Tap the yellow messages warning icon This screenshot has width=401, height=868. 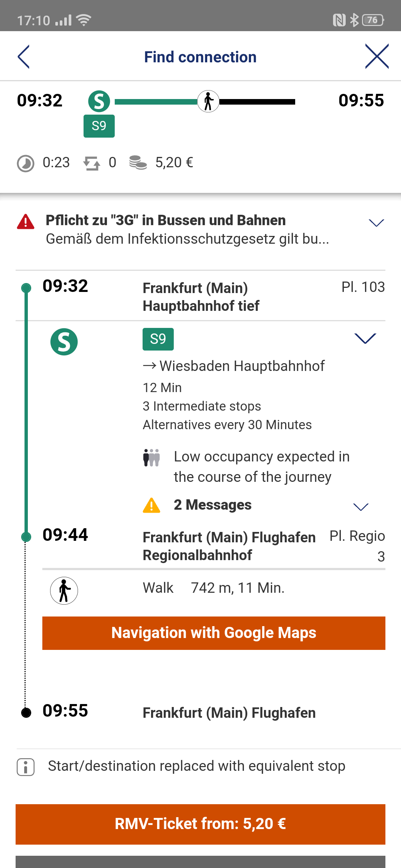click(151, 505)
